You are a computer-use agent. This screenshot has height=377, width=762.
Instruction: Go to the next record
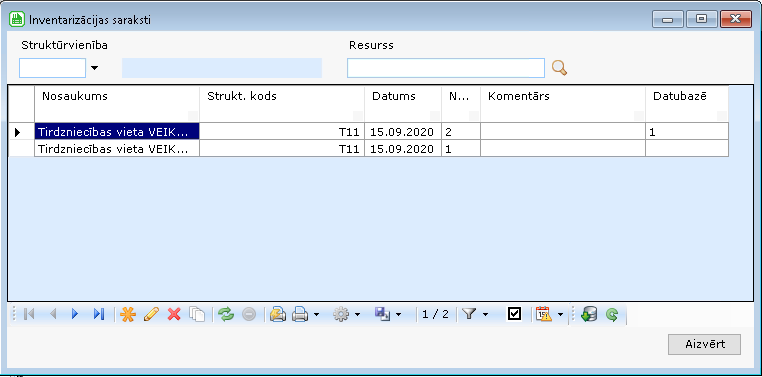[75, 315]
